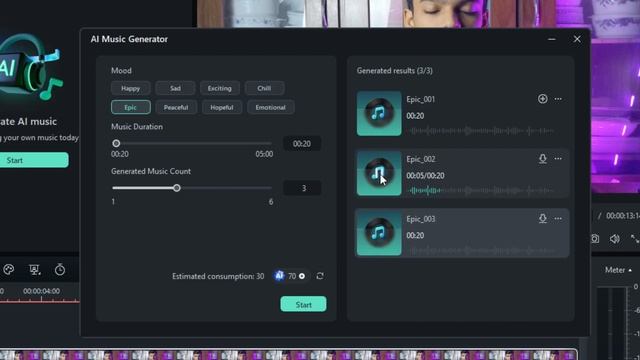Click the Generated Music Count value field
This screenshot has width=640, height=360.
[x=302, y=188]
